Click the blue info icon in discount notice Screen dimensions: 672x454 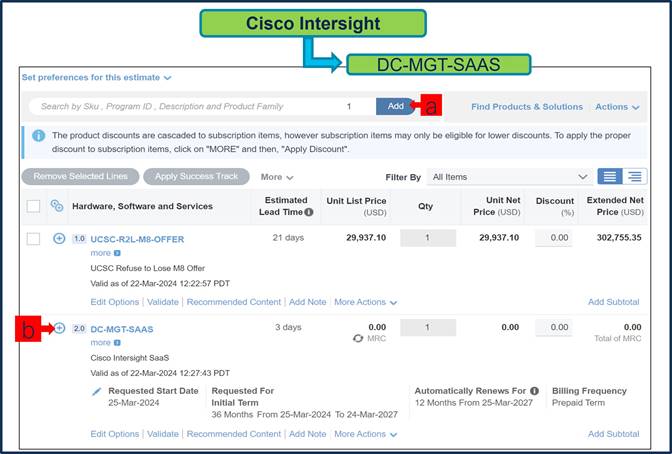click(39, 136)
